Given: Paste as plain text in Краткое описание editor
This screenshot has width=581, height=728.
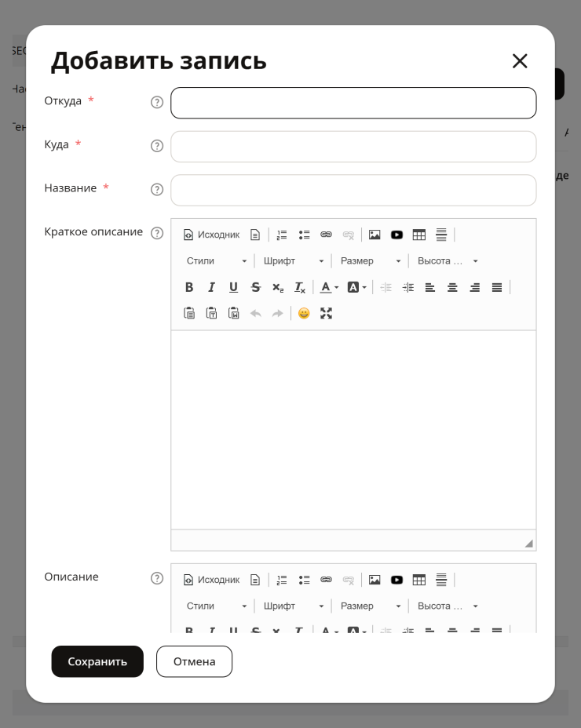Looking at the screenshot, I should coord(211,313).
